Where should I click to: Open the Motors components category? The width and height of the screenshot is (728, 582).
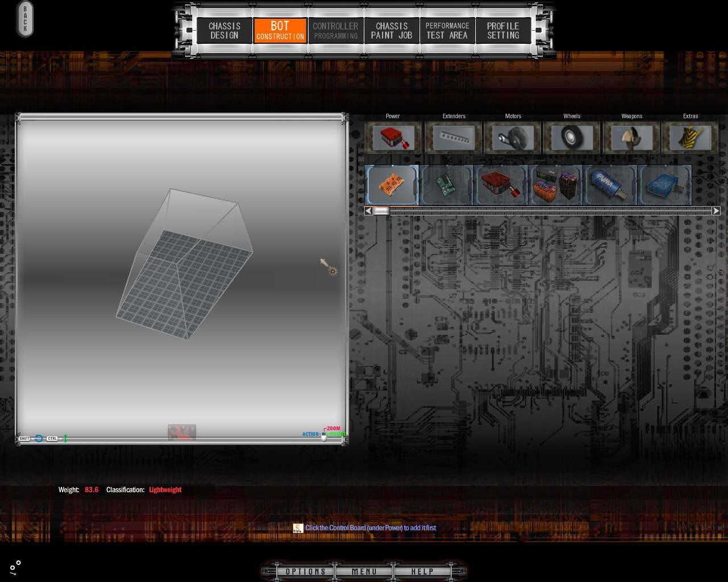click(513, 137)
